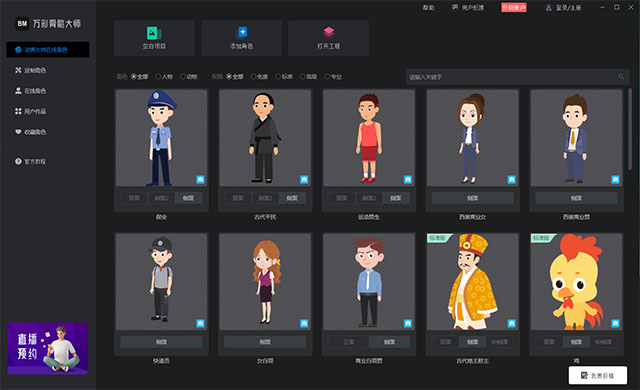Screen dimensions: 640x390
Task: Open the Help (帮助) menu
Action: 429,8
